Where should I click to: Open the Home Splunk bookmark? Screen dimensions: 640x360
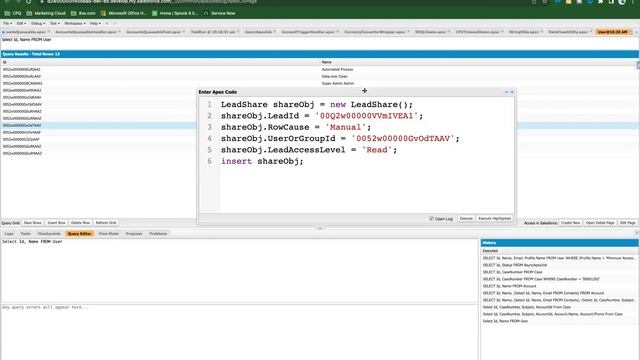pos(175,13)
